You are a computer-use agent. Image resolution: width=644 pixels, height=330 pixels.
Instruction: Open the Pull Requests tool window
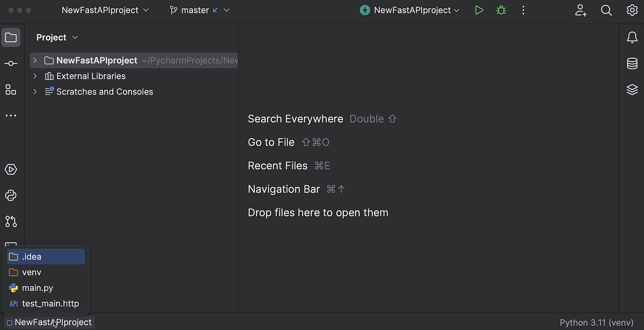11,221
